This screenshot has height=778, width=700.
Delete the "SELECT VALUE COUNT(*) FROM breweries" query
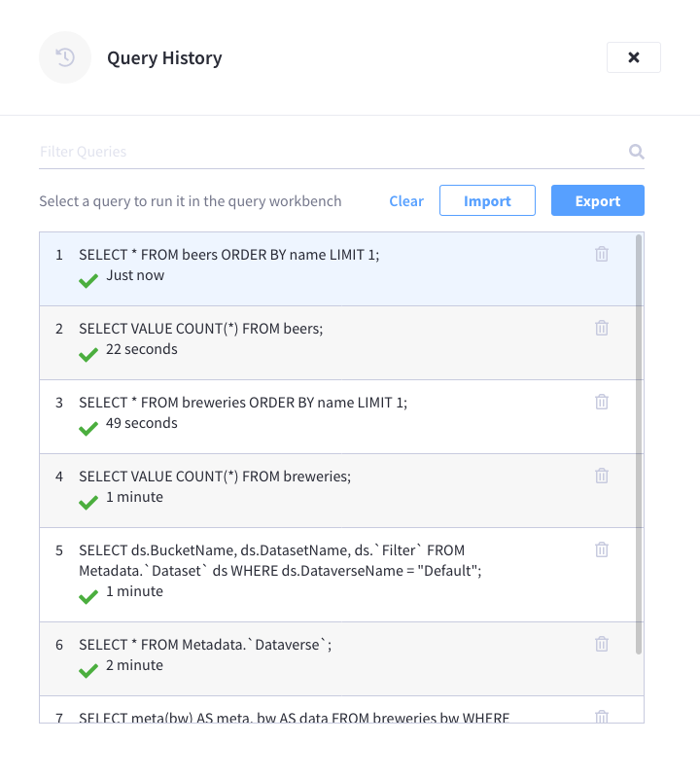(x=601, y=476)
